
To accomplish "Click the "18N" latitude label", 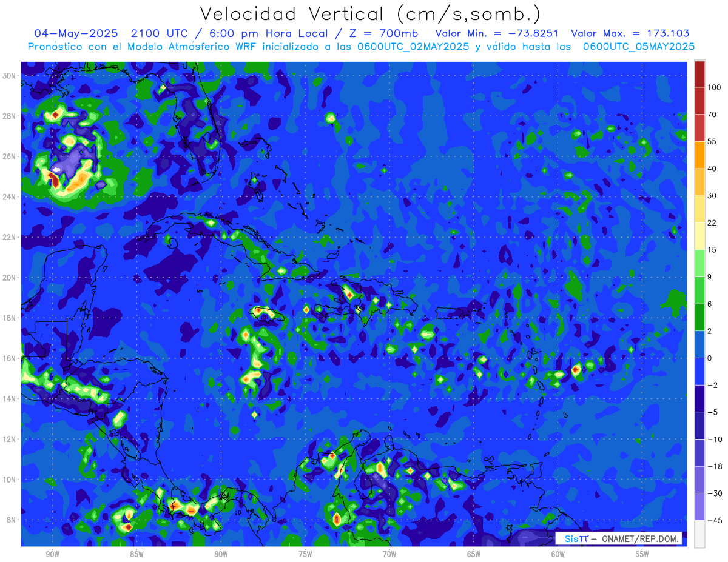I will pos(10,318).
